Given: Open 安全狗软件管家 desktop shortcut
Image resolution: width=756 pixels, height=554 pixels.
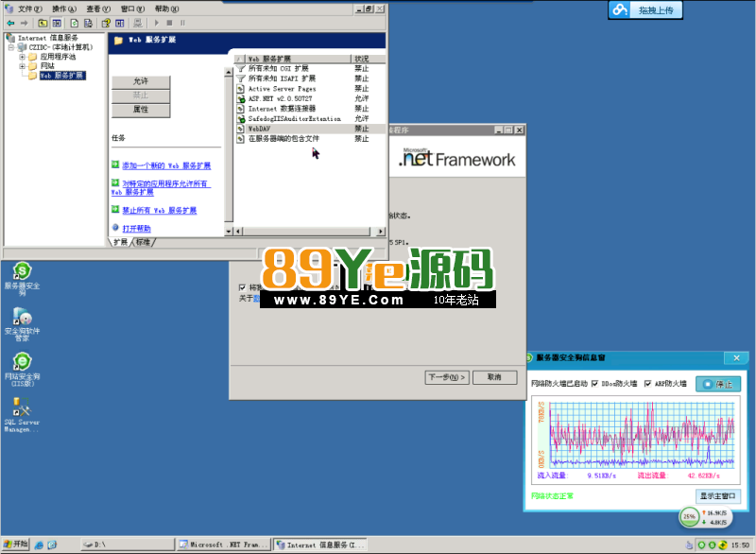Looking at the screenshot, I should [22, 324].
